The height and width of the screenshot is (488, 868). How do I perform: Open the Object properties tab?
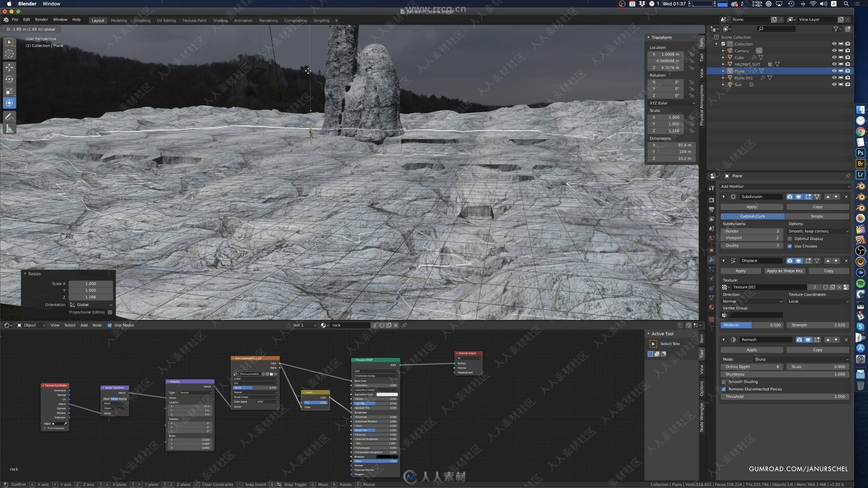711,250
